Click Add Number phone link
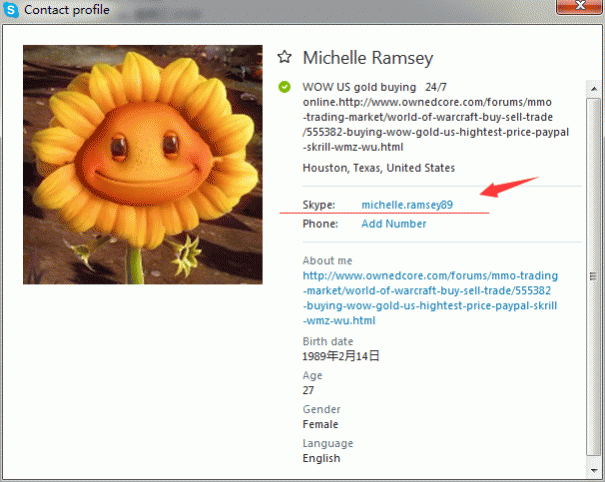This screenshot has height=482, width=605. [394, 224]
